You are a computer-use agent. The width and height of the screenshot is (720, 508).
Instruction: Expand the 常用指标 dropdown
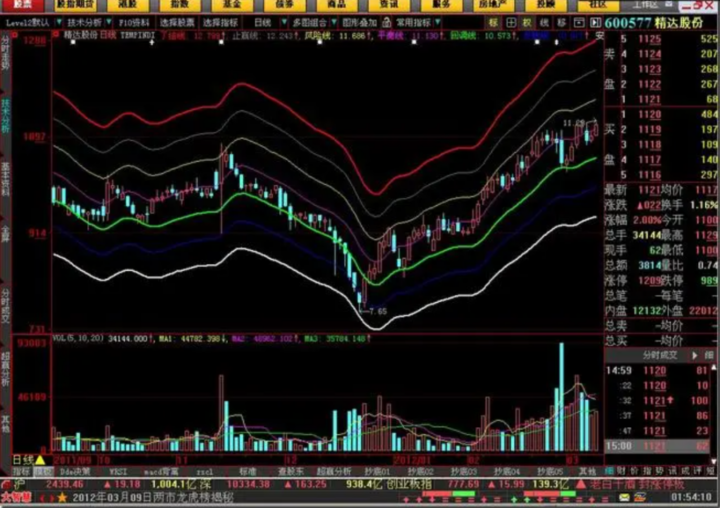point(418,20)
